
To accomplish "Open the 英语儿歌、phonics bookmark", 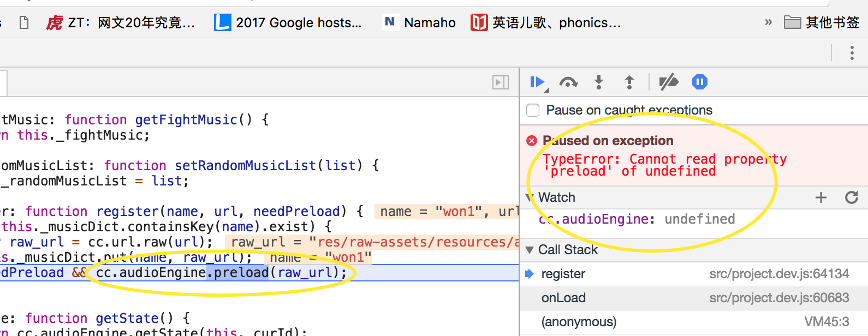I will click(x=546, y=22).
